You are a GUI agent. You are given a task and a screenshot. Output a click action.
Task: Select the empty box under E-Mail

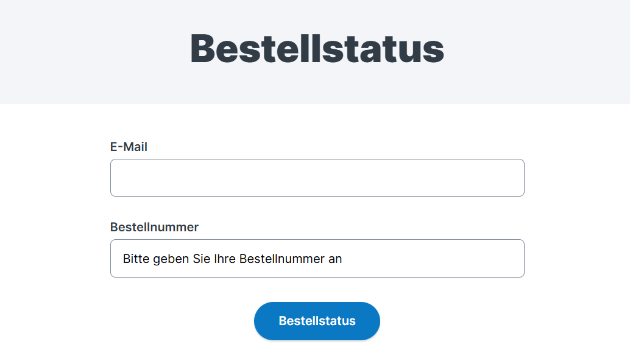tap(317, 178)
